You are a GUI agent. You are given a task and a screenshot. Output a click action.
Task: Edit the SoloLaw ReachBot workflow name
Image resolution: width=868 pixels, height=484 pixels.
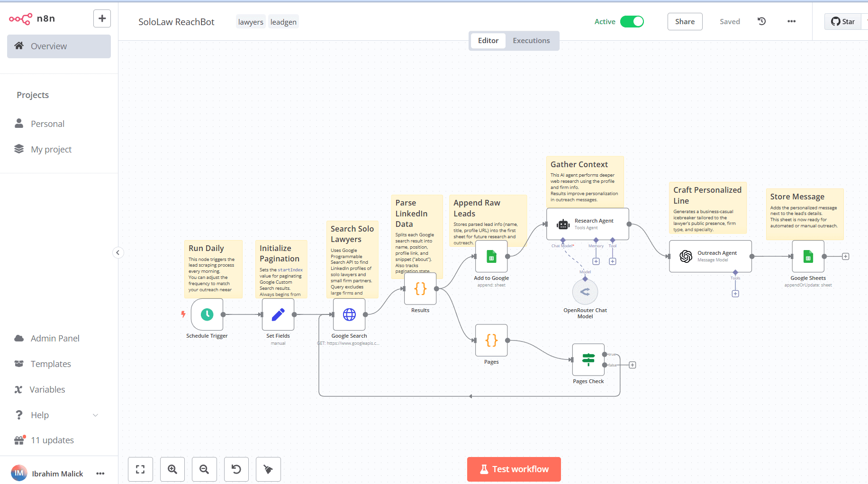[176, 22]
